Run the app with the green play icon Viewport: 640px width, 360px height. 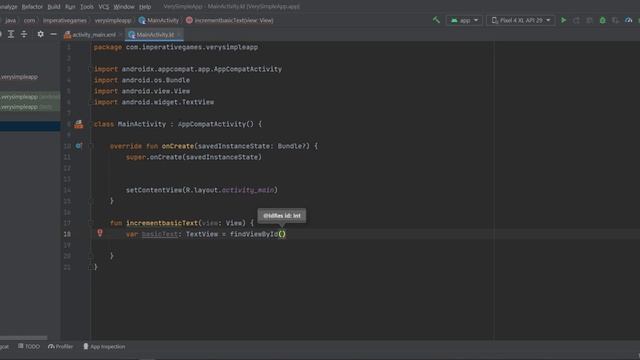[563, 20]
